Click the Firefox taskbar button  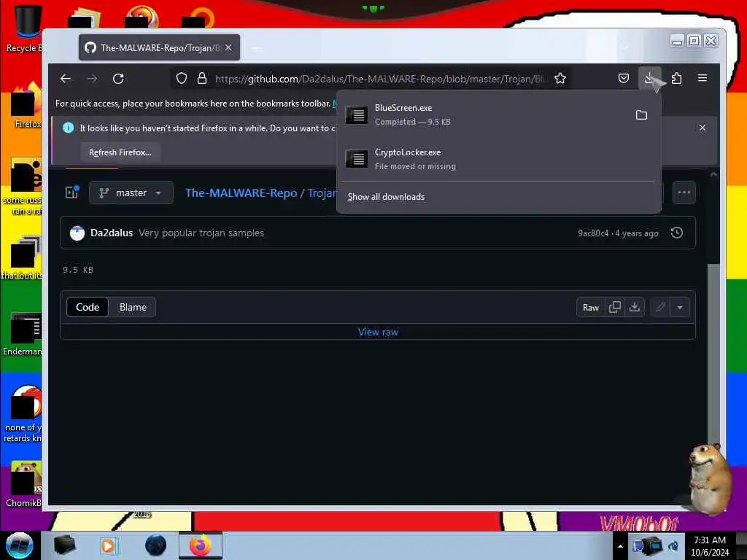(x=201, y=545)
